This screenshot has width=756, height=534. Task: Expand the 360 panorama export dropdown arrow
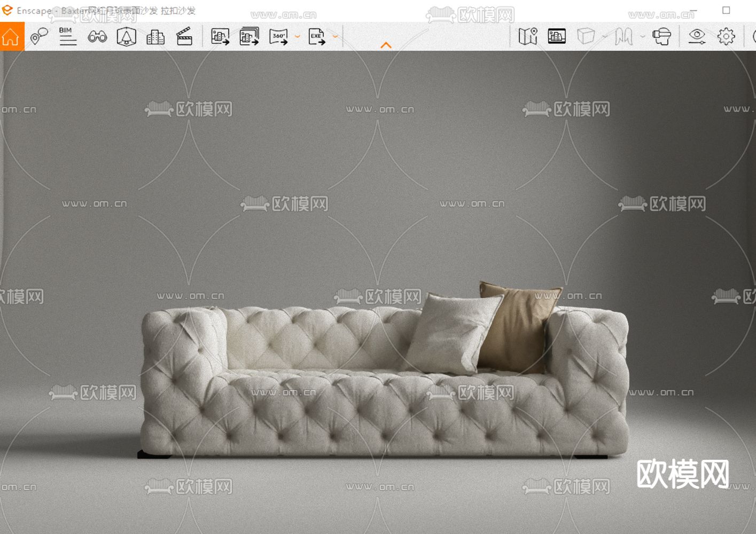tap(298, 37)
